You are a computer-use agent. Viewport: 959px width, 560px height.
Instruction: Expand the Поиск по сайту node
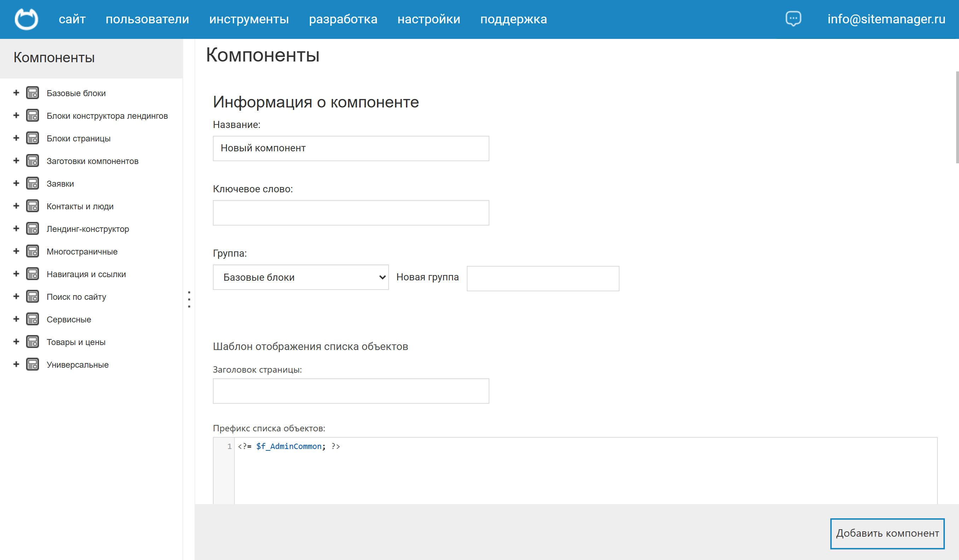(16, 297)
